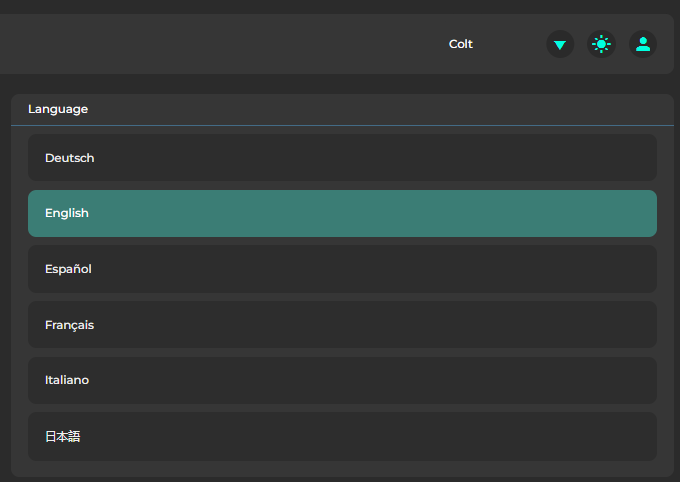Click the German language row
This screenshot has height=482, width=680.
(342, 158)
